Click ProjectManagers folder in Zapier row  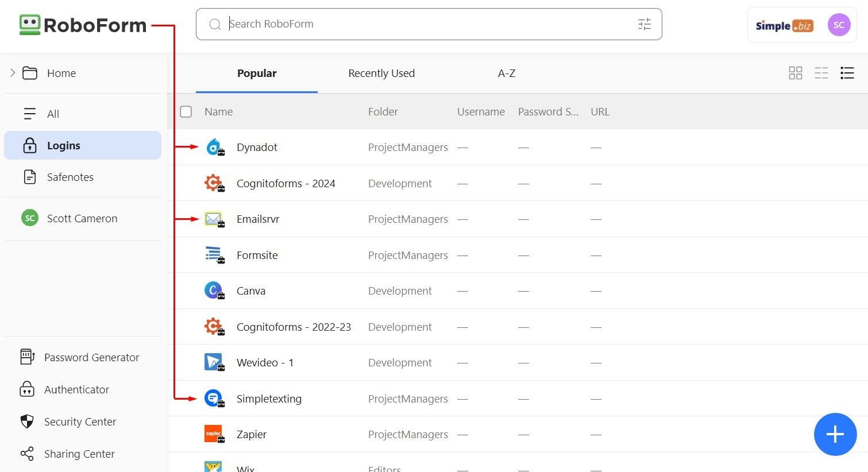(x=408, y=435)
